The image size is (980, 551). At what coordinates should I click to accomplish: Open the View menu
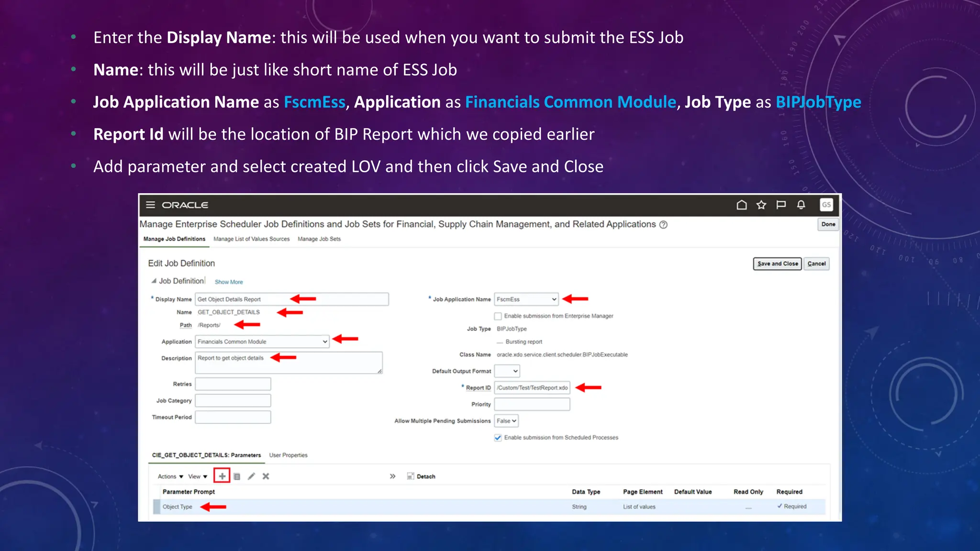pyautogui.click(x=198, y=476)
